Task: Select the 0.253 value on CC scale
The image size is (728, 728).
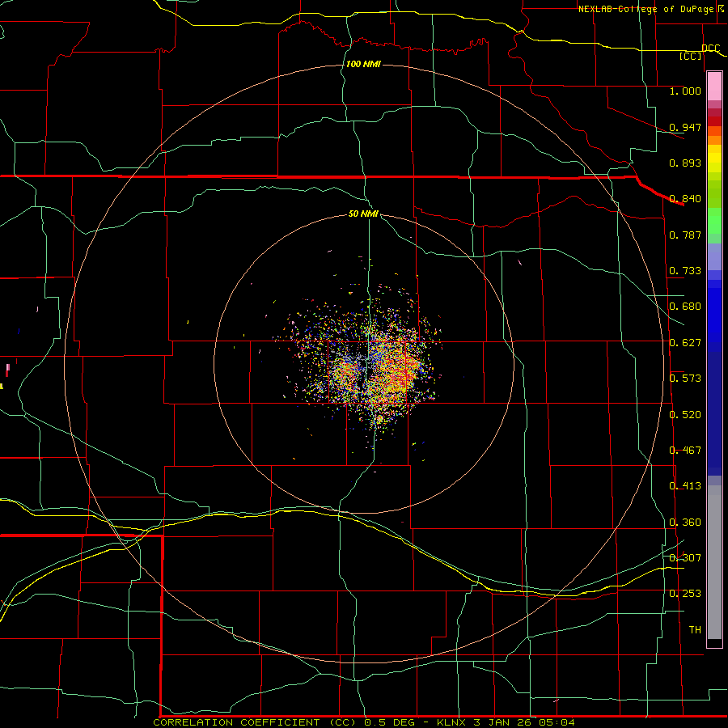Action: 685,594
